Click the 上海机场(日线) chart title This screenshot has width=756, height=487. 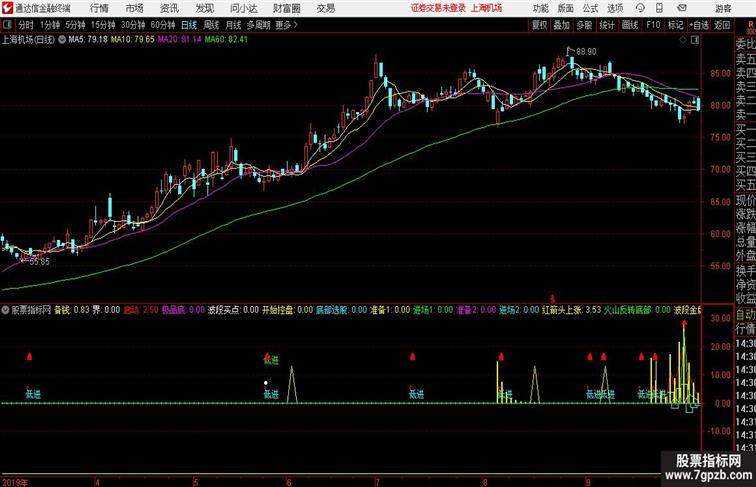coord(28,40)
